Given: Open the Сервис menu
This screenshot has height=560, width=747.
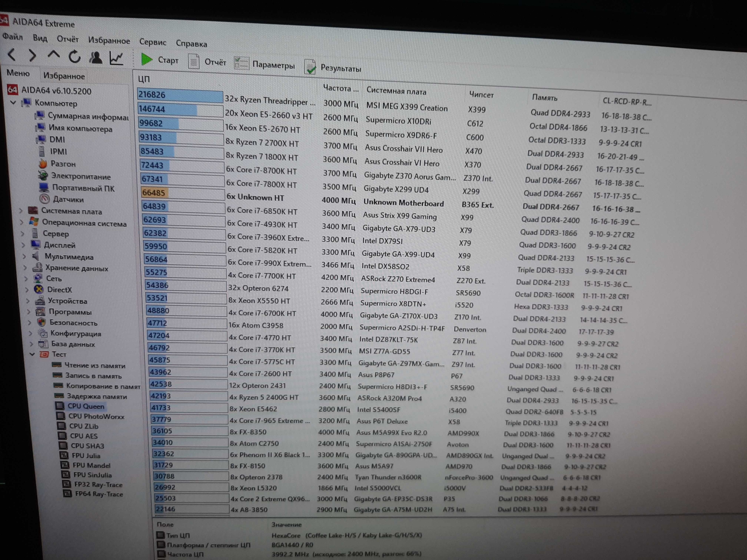Looking at the screenshot, I should pyautogui.click(x=153, y=42).
